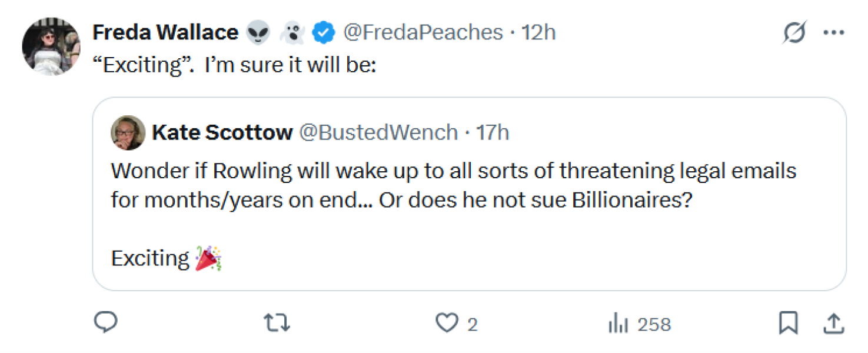Open the three-dot more options menu
Screen dimensions: 868x353
834,33
